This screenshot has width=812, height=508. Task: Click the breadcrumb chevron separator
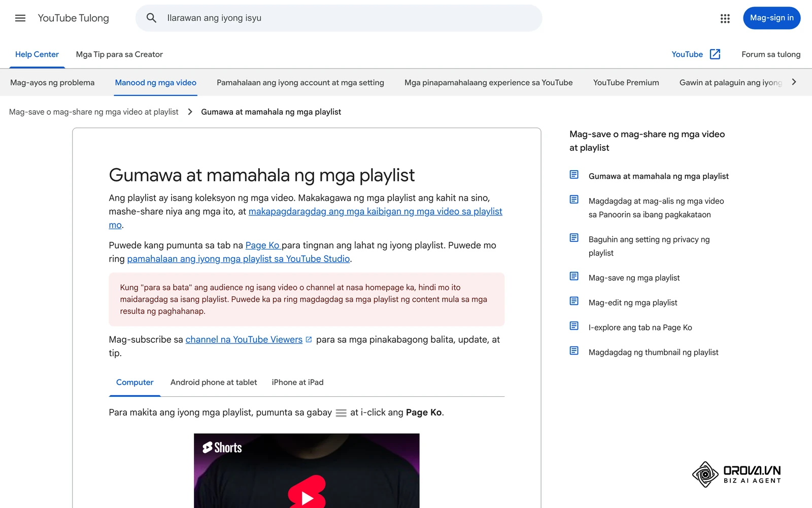coord(190,112)
